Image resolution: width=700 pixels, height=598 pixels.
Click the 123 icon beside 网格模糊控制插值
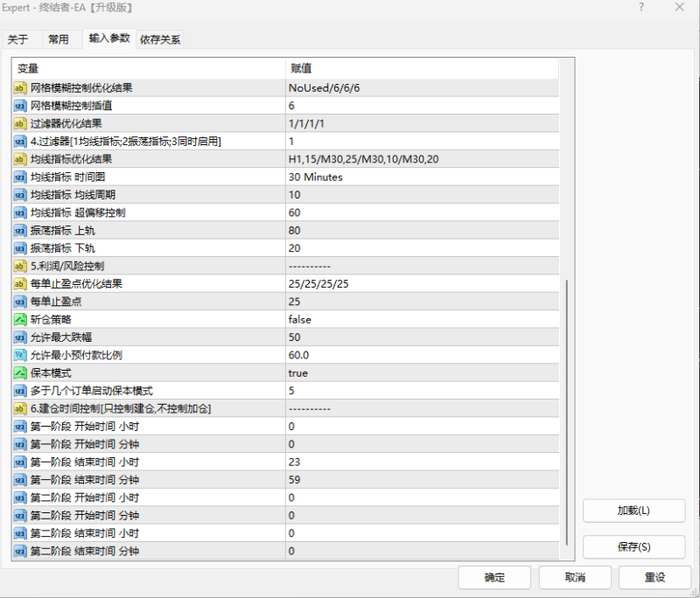point(19,106)
